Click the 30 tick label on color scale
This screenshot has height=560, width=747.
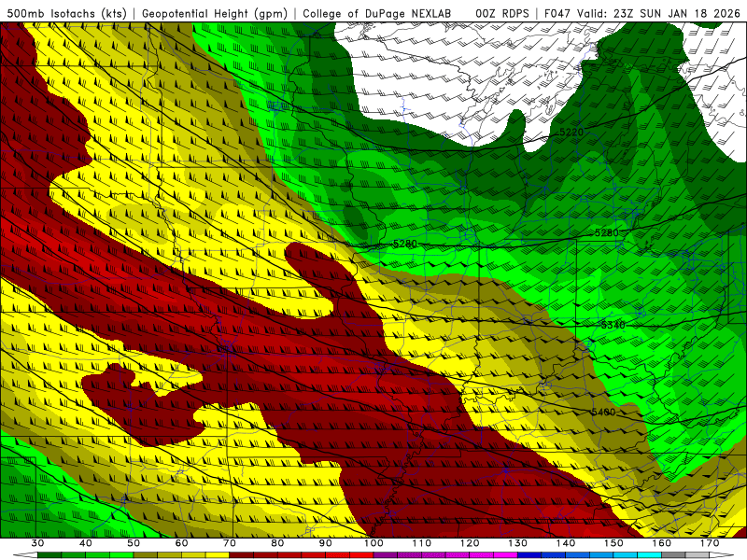[37, 543]
